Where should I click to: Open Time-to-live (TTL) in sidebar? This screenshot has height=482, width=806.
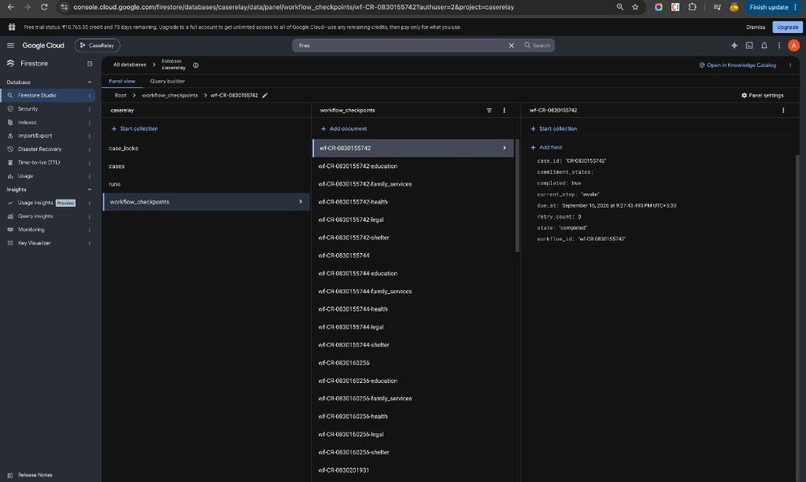(39, 162)
